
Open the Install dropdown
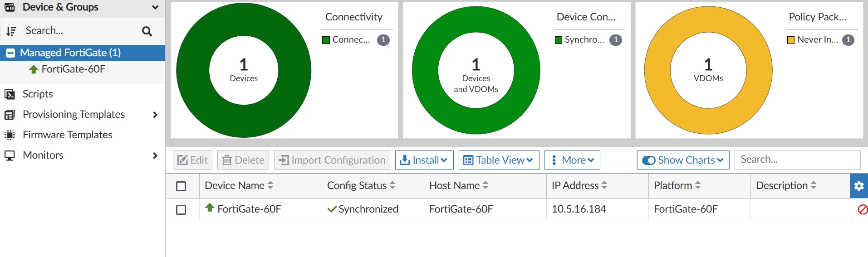click(x=424, y=160)
